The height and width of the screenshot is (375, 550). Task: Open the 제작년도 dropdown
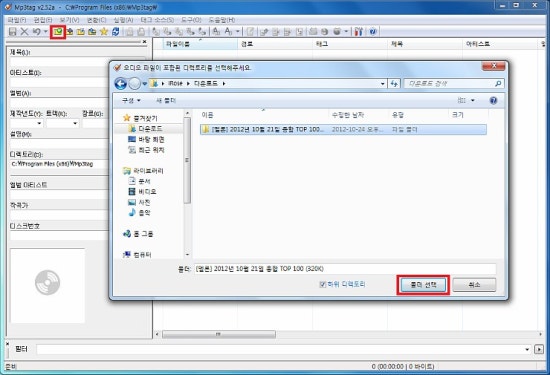click(x=39, y=123)
